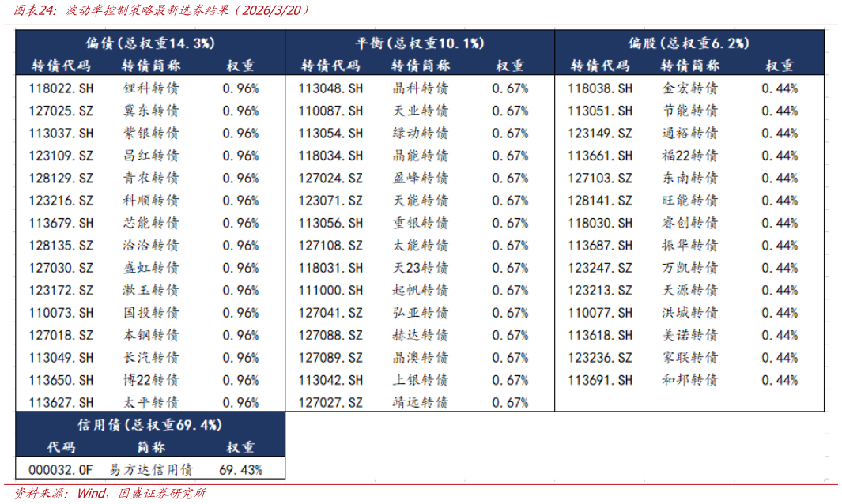
Task: Select bond code 127089.SZ
Action: (x=330, y=358)
